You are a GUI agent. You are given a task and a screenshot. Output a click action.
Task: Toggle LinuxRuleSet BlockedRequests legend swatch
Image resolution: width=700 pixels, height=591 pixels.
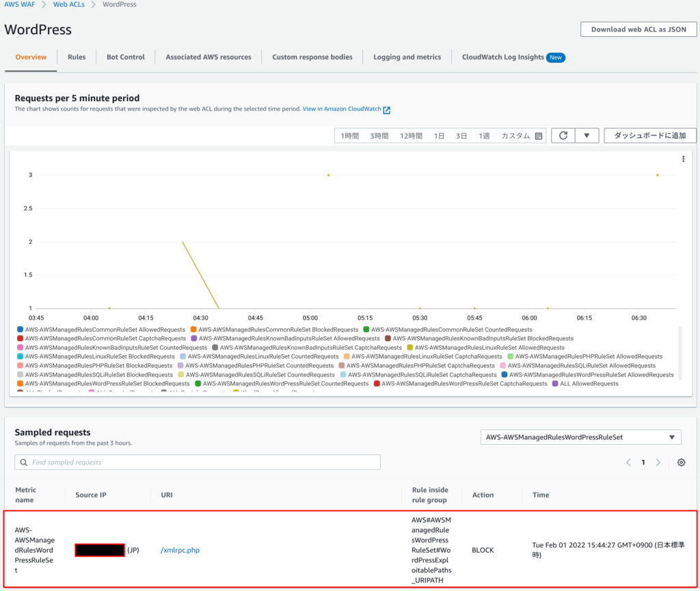pyautogui.click(x=20, y=357)
